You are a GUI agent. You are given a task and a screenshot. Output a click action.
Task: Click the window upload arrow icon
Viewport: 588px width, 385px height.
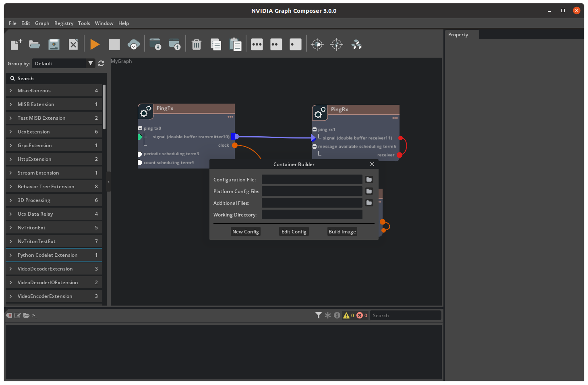[175, 44]
